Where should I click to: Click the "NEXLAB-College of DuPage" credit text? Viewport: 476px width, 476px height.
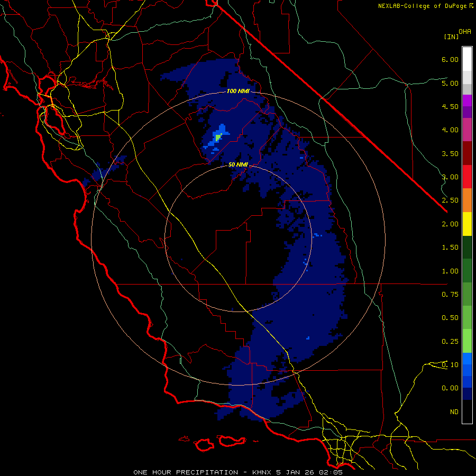423,6
